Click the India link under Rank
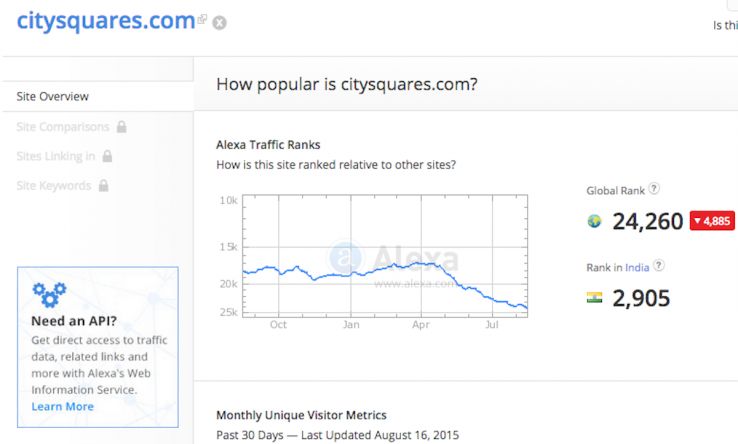This screenshot has height=444, width=738. (x=637, y=267)
